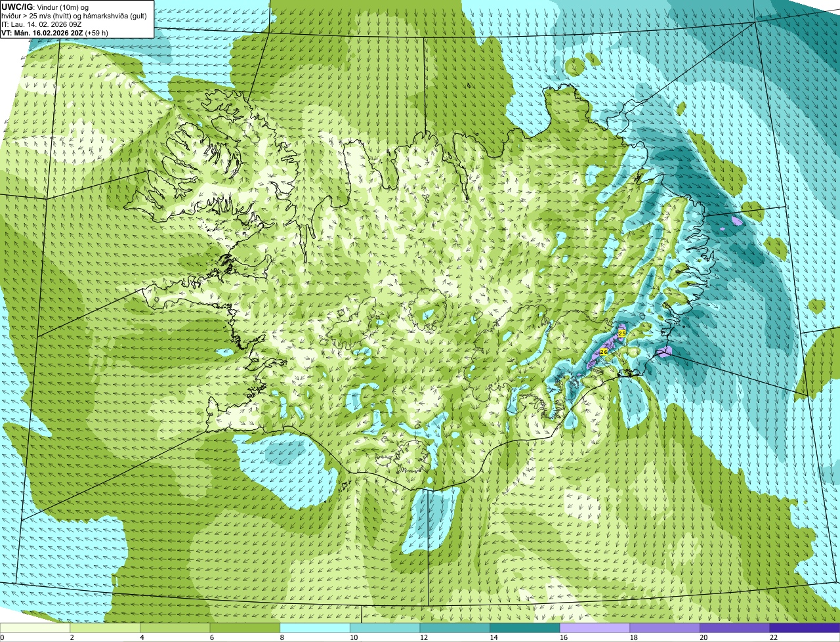Click the yellow gust label '26' on the map
The image size is (840, 642).
point(604,352)
